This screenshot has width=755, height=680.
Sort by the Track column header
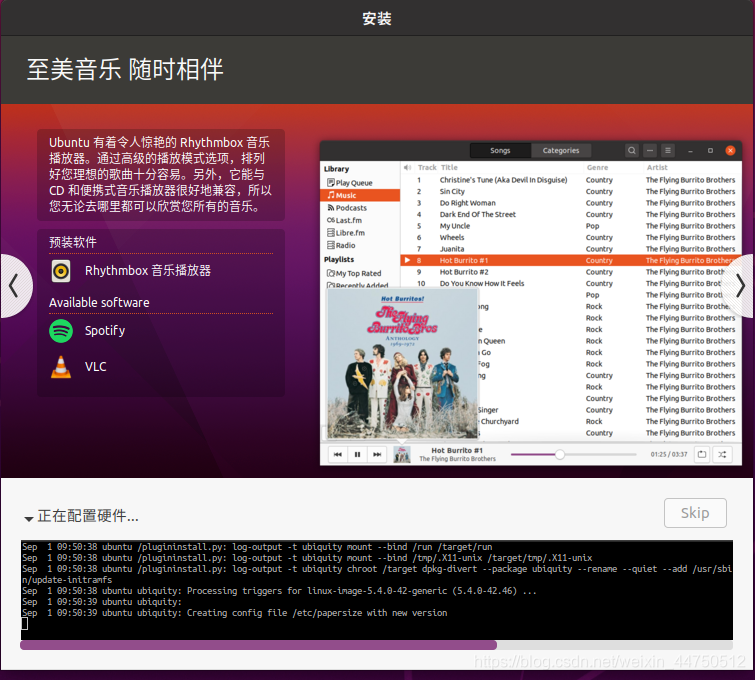coord(427,168)
